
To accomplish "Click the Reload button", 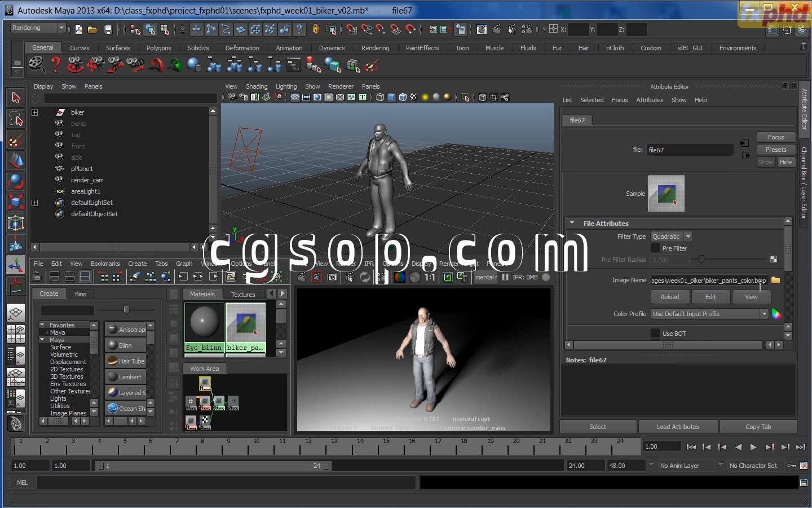I will 669,297.
